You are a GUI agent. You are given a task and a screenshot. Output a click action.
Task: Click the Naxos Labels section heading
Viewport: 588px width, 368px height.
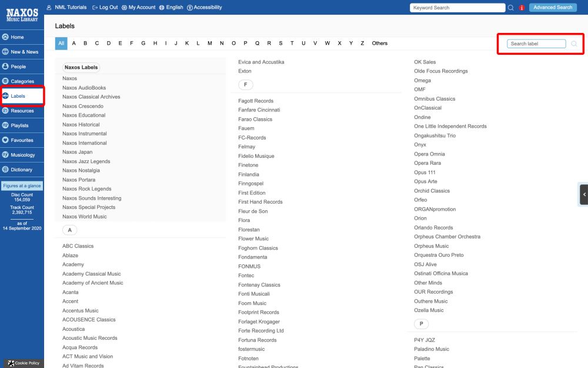coord(81,67)
